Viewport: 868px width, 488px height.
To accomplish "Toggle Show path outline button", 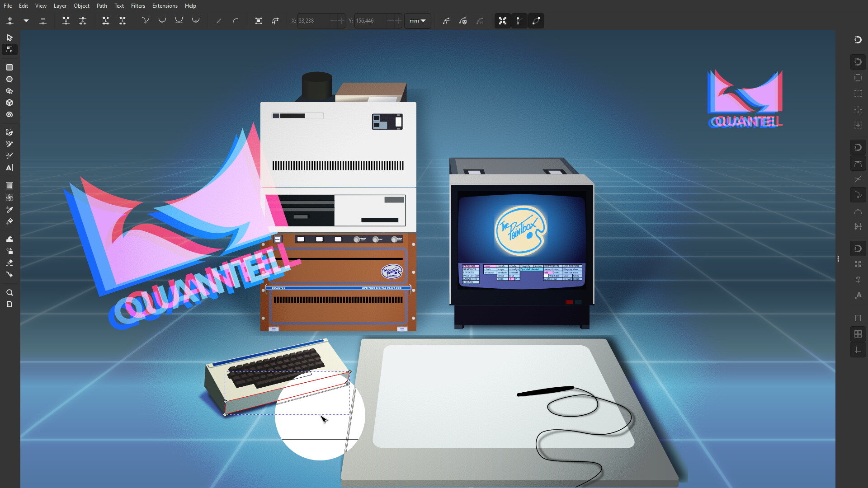I will click(536, 21).
